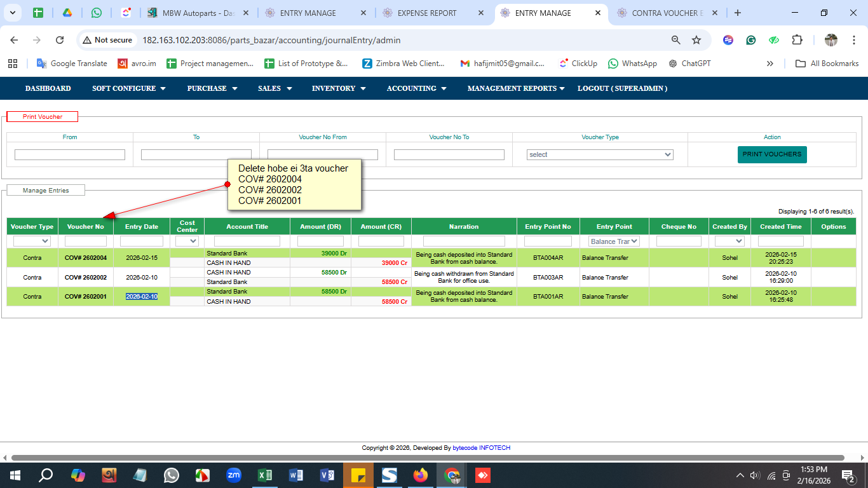Launch Word from the taskbar
Image resolution: width=868 pixels, height=488 pixels.
tap(296, 475)
